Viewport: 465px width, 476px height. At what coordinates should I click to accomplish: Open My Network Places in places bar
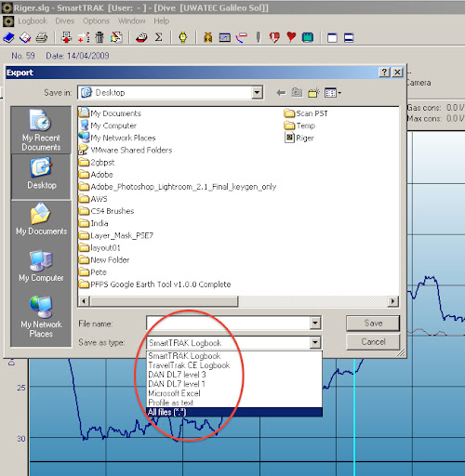tap(41, 317)
